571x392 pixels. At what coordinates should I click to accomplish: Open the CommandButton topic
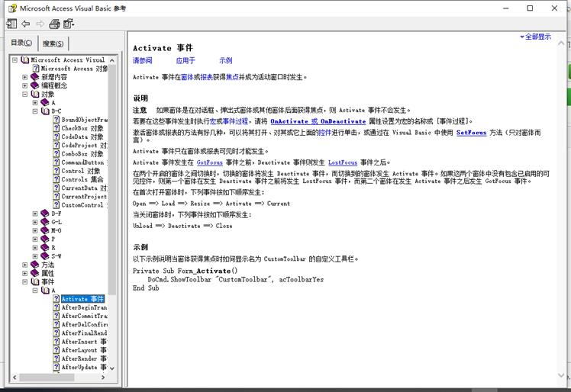tap(85, 162)
